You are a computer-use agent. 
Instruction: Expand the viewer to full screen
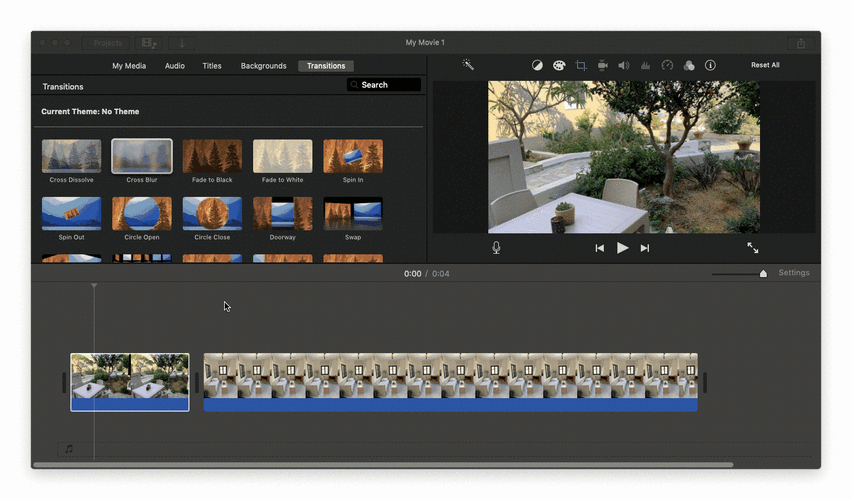(x=752, y=248)
